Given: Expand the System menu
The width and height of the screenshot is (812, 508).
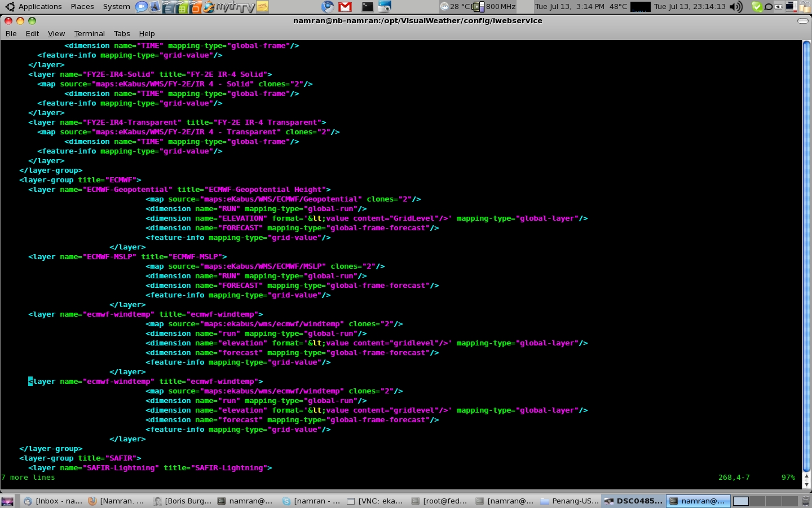Looking at the screenshot, I should pyautogui.click(x=116, y=7).
